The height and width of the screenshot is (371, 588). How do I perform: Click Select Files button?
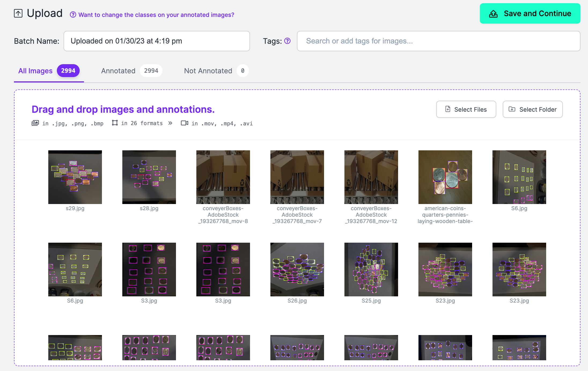(466, 110)
